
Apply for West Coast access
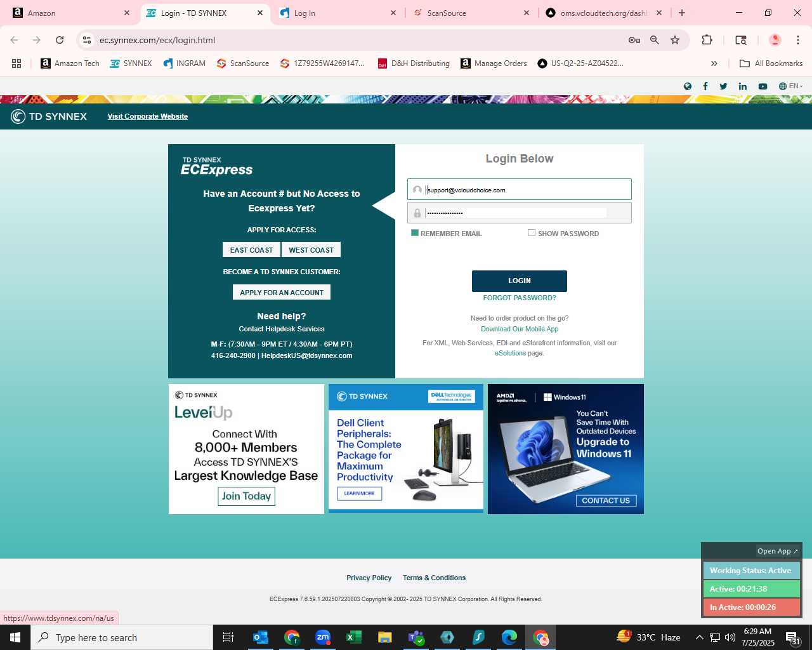311,250
